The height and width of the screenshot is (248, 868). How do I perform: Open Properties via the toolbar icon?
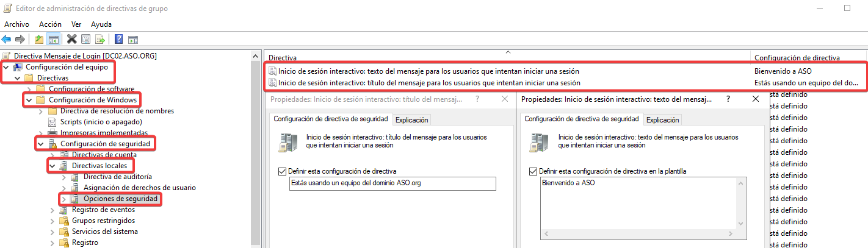click(x=85, y=40)
